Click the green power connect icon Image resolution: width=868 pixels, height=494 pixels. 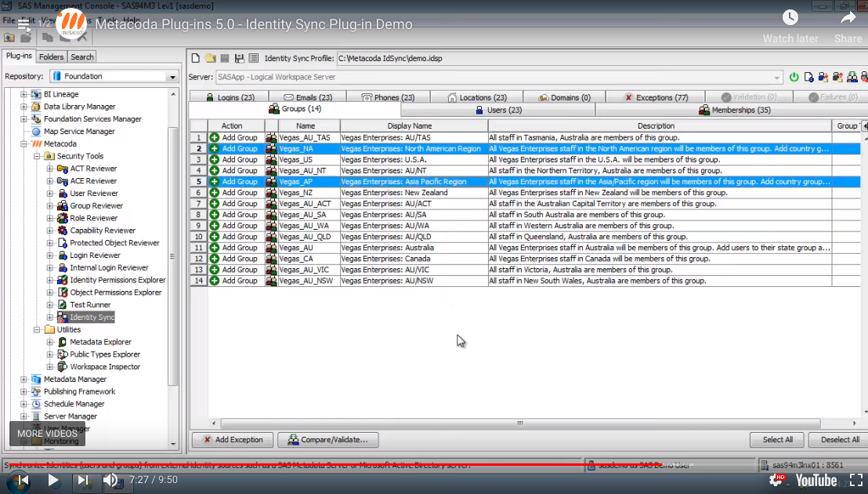(x=794, y=77)
